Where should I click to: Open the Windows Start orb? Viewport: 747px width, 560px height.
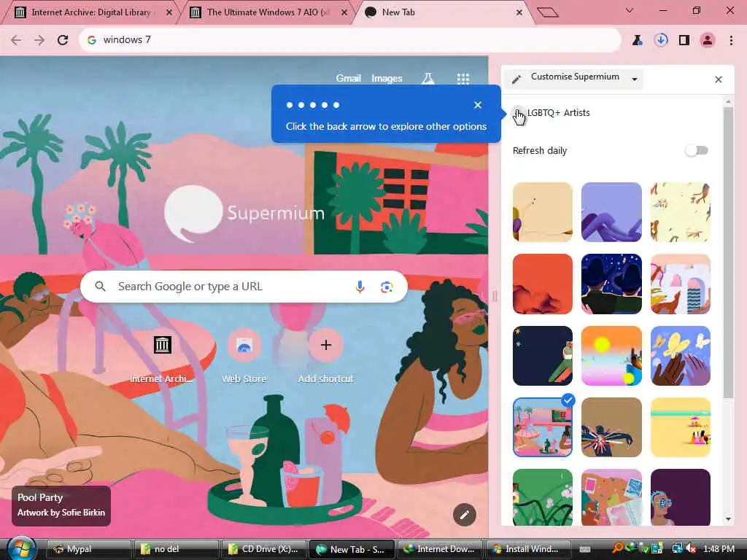20,548
